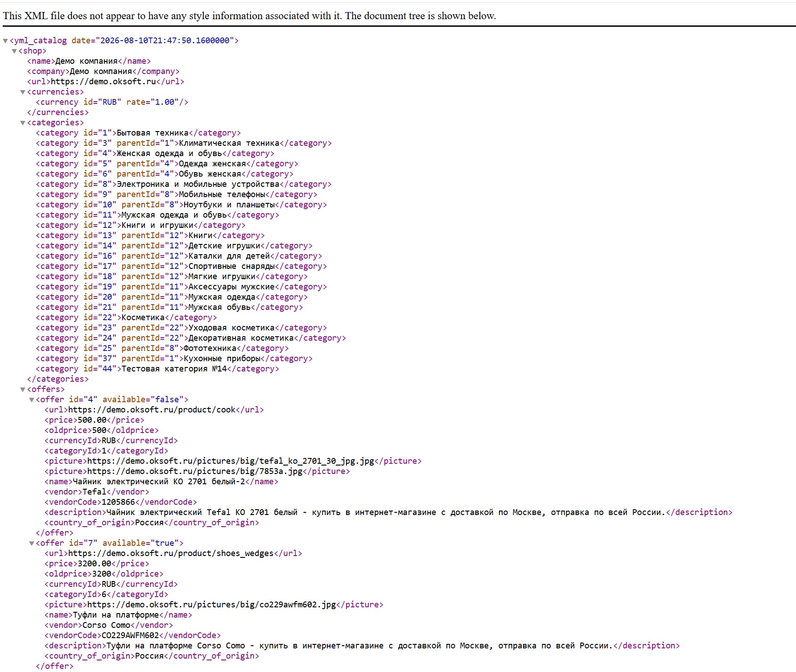Click the 'no style information' notice text
Viewport: 796px width, 672px height.
click(249, 16)
